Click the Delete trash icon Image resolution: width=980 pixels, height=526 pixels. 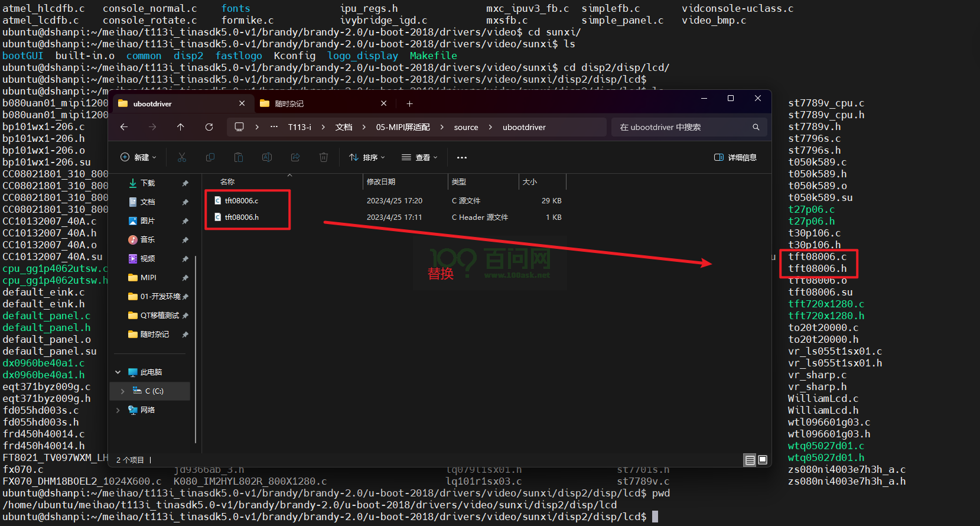tap(324, 157)
